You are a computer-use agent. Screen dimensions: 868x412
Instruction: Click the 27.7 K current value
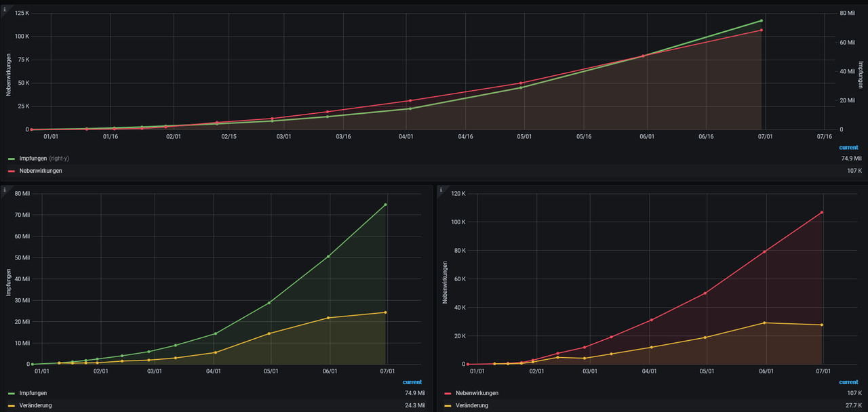(853, 405)
